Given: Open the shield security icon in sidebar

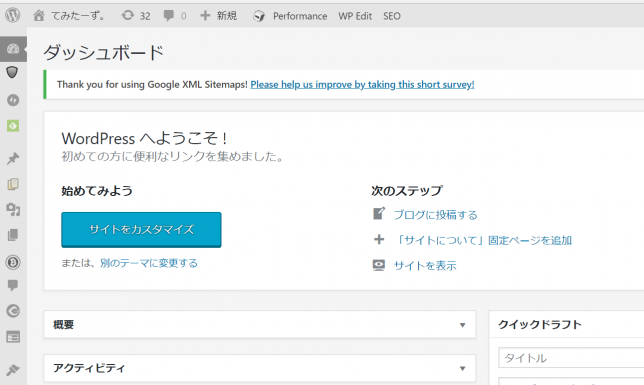Looking at the screenshot, I should (x=12, y=72).
